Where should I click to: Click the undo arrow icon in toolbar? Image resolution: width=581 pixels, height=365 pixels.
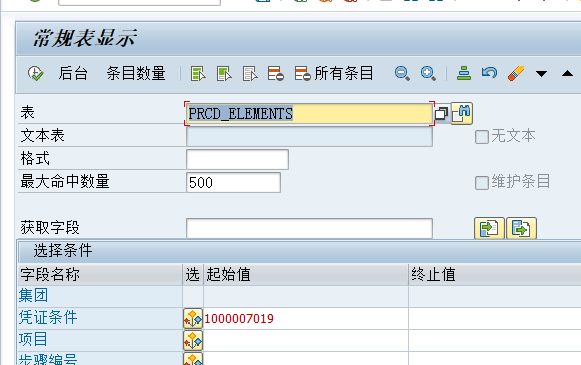(x=489, y=73)
